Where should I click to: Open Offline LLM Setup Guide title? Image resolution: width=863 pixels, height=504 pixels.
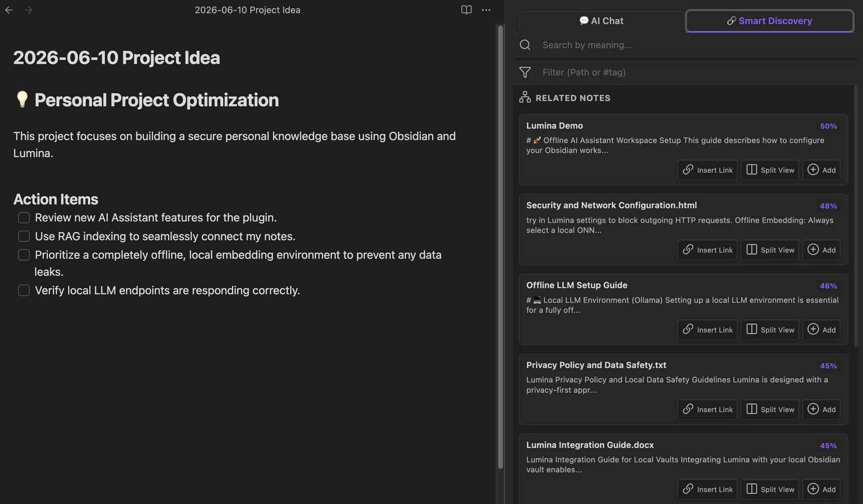pos(577,285)
